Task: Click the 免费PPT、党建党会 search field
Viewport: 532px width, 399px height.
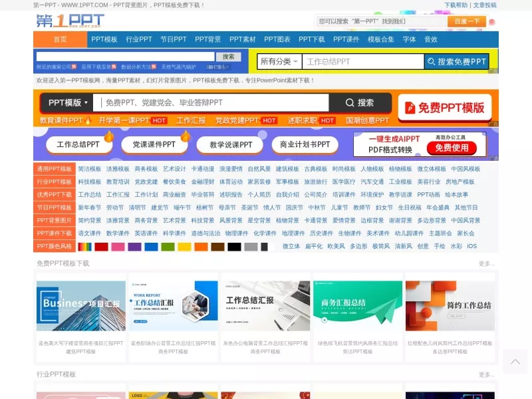Action: point(211,102)
